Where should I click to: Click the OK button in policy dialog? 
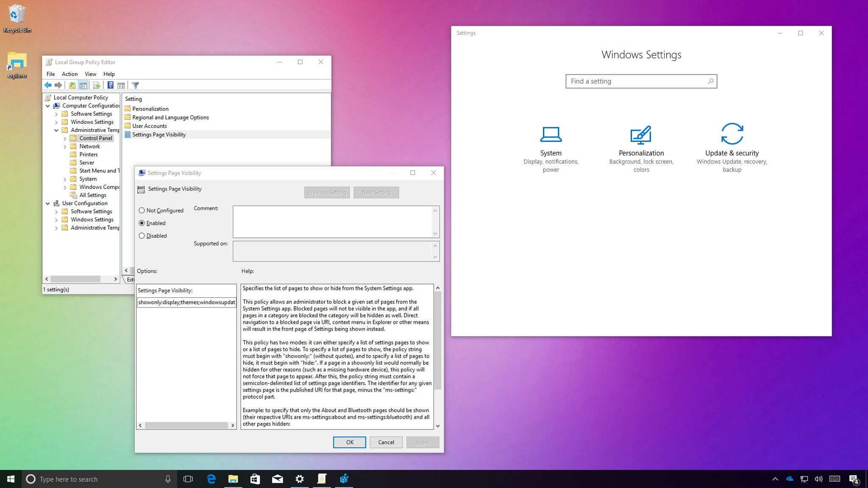coord(349,442)
